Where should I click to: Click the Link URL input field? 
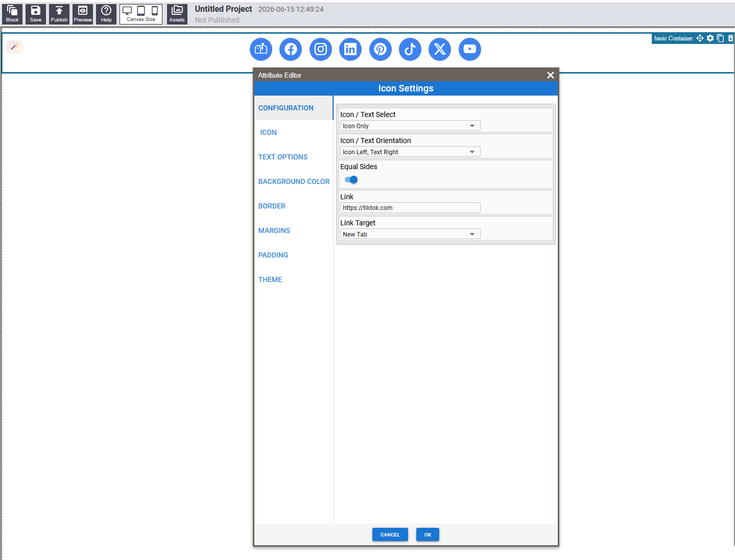coord(410,207)
